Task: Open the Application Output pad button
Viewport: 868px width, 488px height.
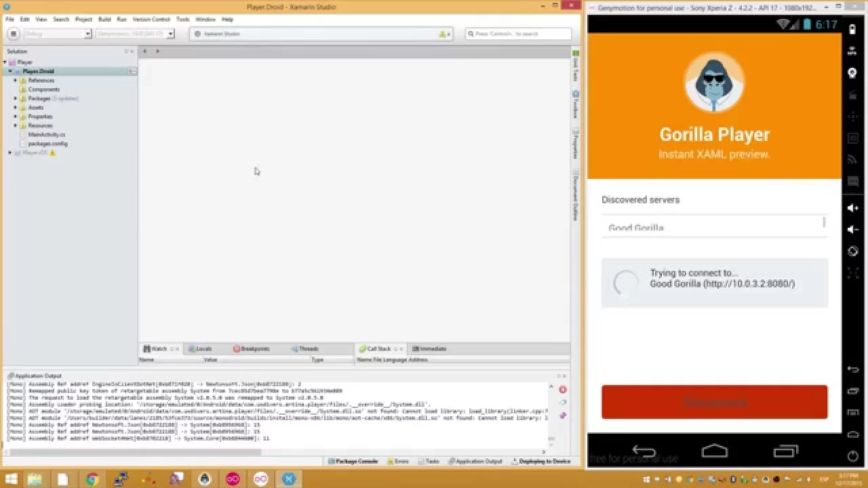Action: pyautogui.click(x=475, y=462)
